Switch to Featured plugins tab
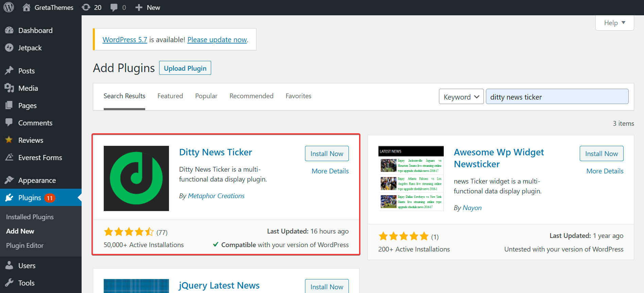 tap(170, 96)
